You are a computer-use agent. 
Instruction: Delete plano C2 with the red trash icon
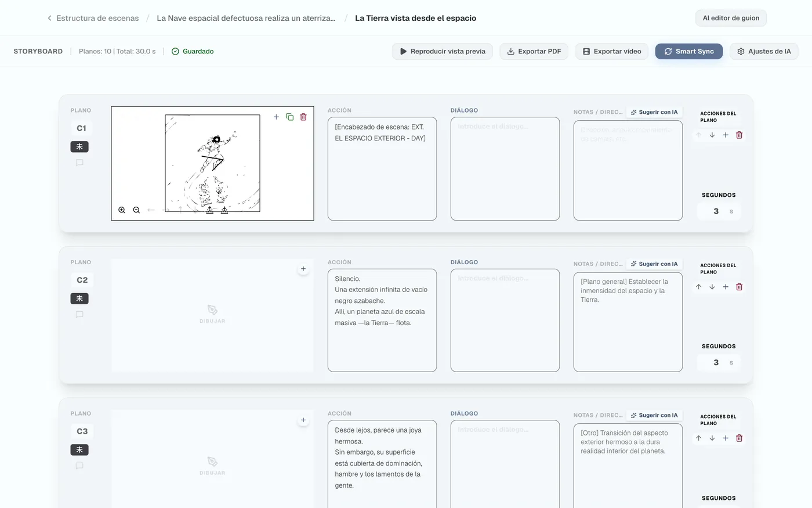pyautogui.click(x=739, y=287)
